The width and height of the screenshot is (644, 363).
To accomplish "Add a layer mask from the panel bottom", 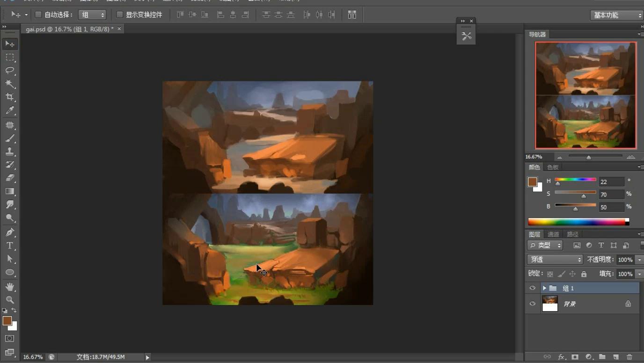I will coord(575,357).
